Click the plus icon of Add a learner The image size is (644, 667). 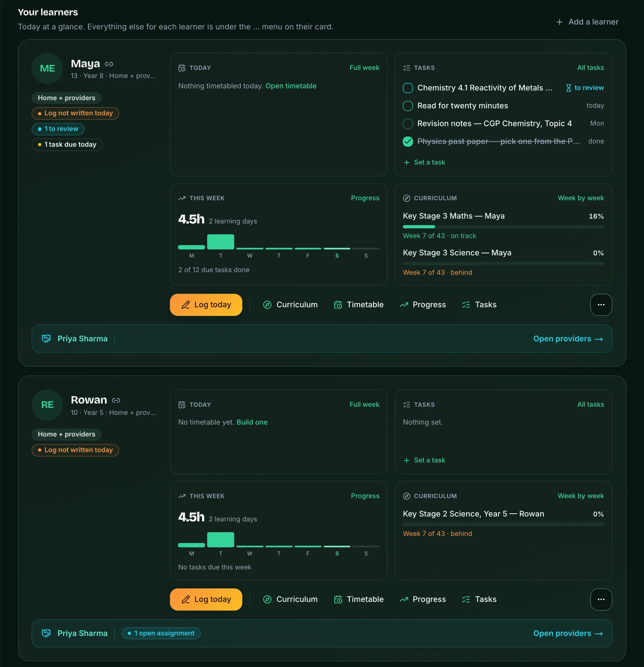click(559, 22)
